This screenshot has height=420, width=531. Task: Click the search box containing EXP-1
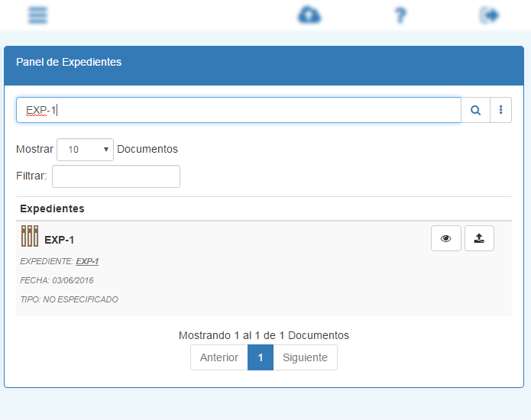tap(238, 110)
